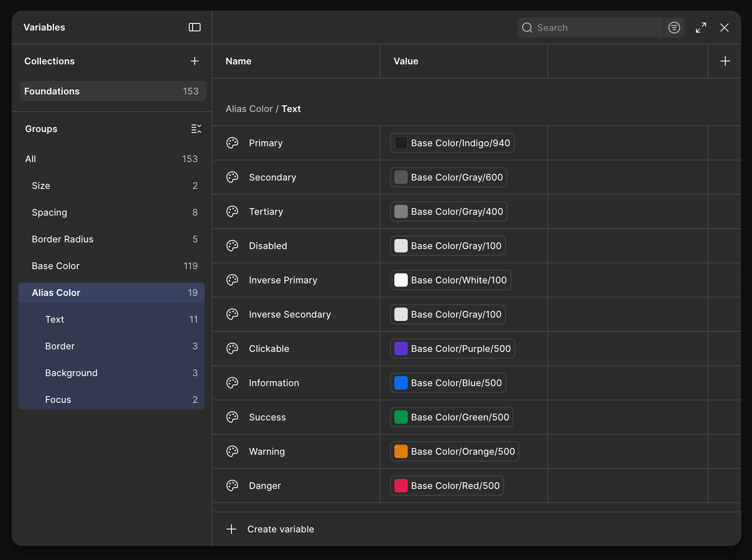The image size is (752, 560).
Task: Click the palette icon for Clickable
Action: [232, 349]
